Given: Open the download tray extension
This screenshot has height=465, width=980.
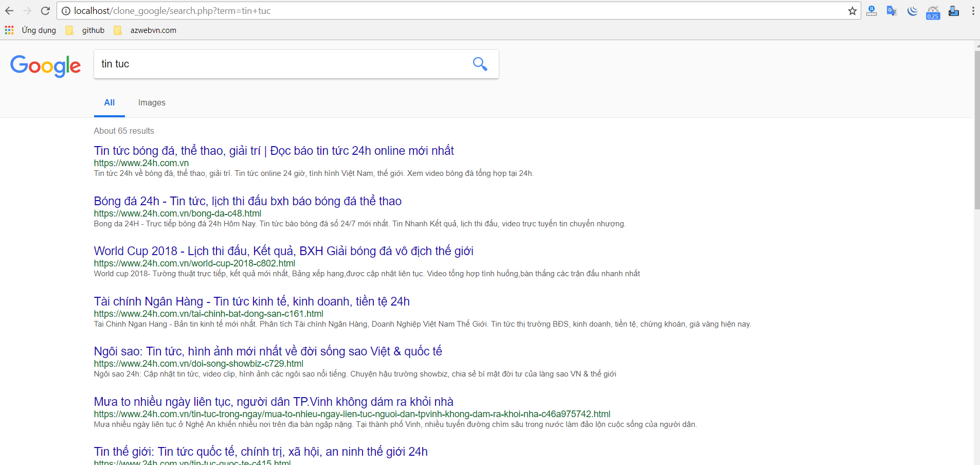Looking at the screenshot, I should click(953, 11).
